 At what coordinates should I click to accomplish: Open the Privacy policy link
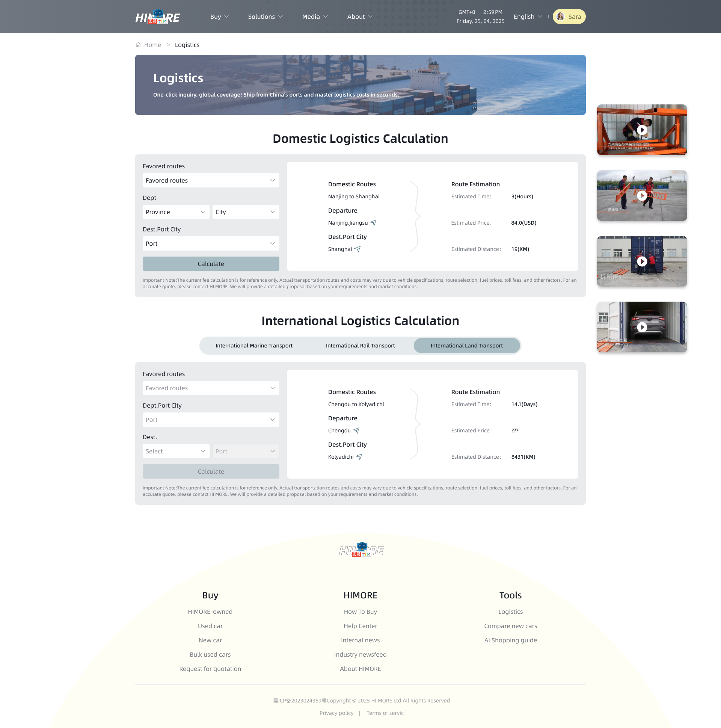pos(336,713)
